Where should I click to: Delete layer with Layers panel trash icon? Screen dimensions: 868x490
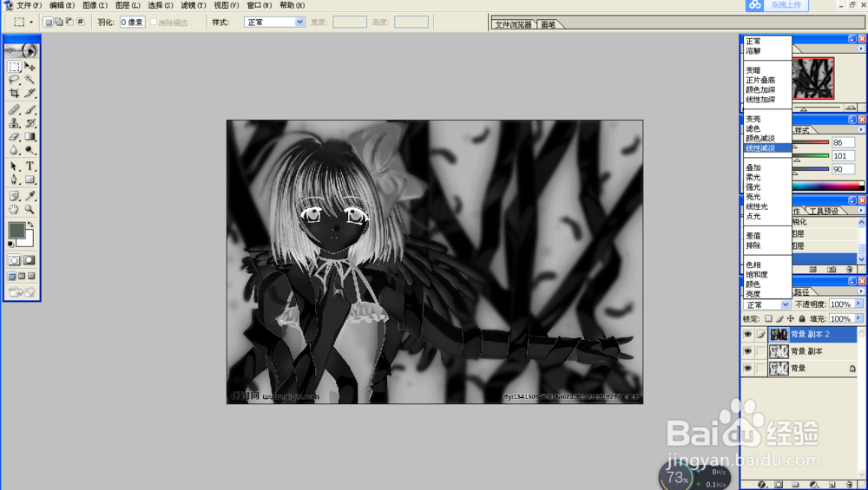pyautogui.click(x=849, y=485)
